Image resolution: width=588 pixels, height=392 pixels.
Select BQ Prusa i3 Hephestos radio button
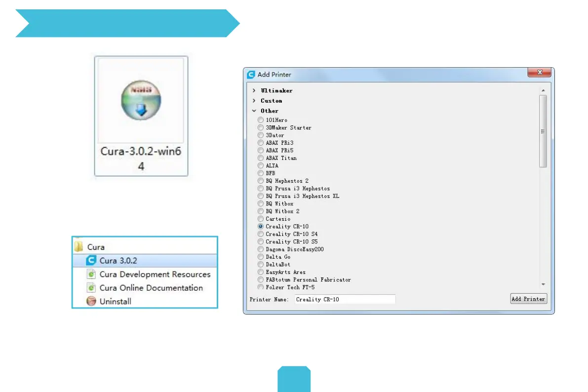(x=261, y=188)
